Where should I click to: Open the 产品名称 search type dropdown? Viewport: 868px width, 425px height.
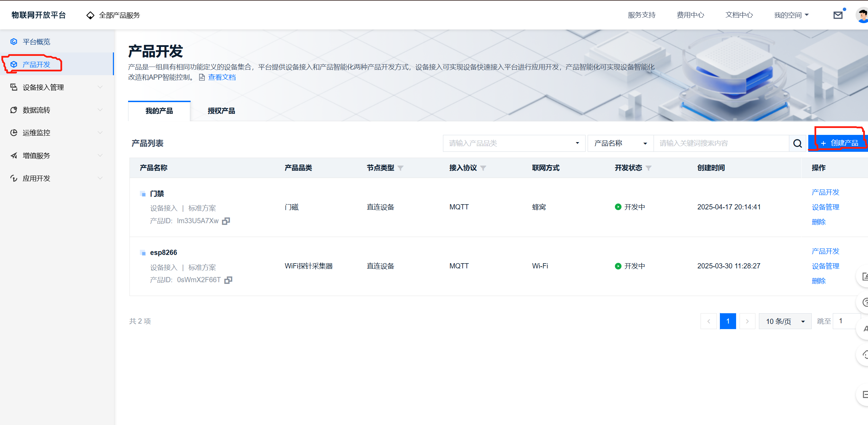(x=620, y=143)
